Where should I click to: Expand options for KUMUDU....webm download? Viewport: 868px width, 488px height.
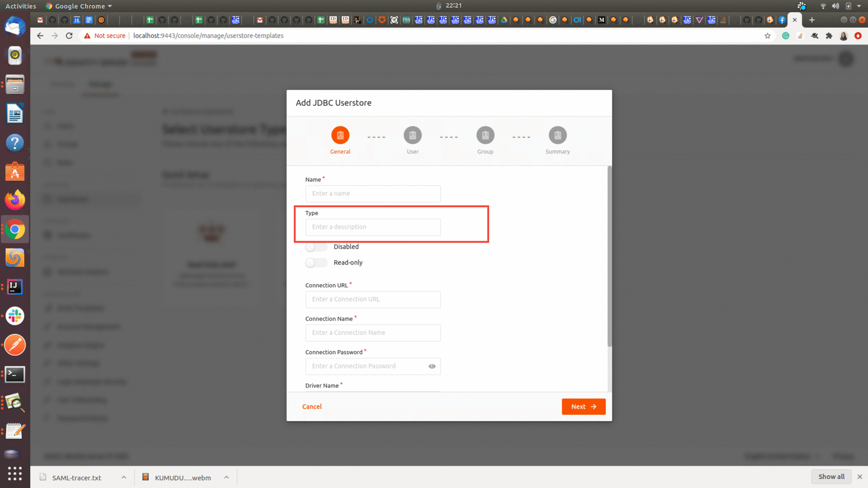(226, 477)
